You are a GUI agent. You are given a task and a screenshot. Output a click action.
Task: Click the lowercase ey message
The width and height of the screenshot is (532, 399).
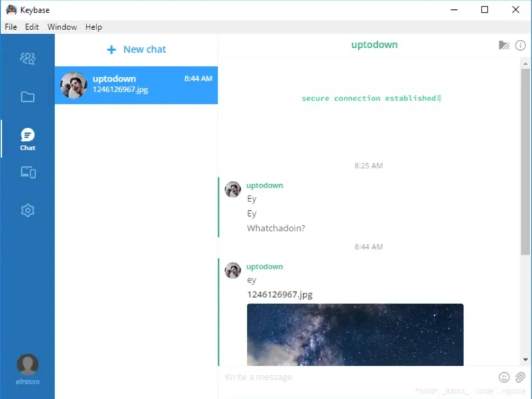coord(251,280)
